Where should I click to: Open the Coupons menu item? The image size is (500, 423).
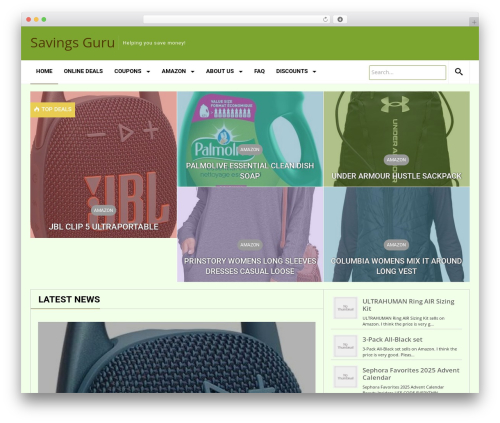click(x=128, y=71)
